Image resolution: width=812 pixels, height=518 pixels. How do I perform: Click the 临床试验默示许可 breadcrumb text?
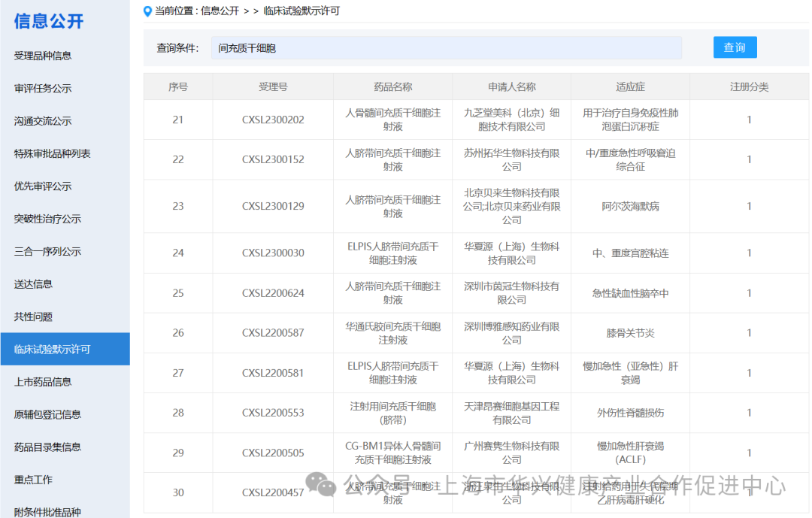(x=301, y=11)
